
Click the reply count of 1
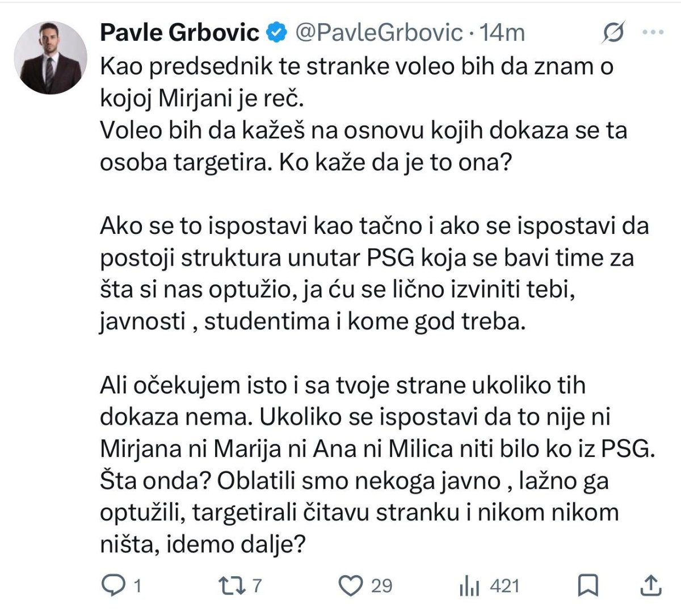pyautogui.click(x=136, y=585)
